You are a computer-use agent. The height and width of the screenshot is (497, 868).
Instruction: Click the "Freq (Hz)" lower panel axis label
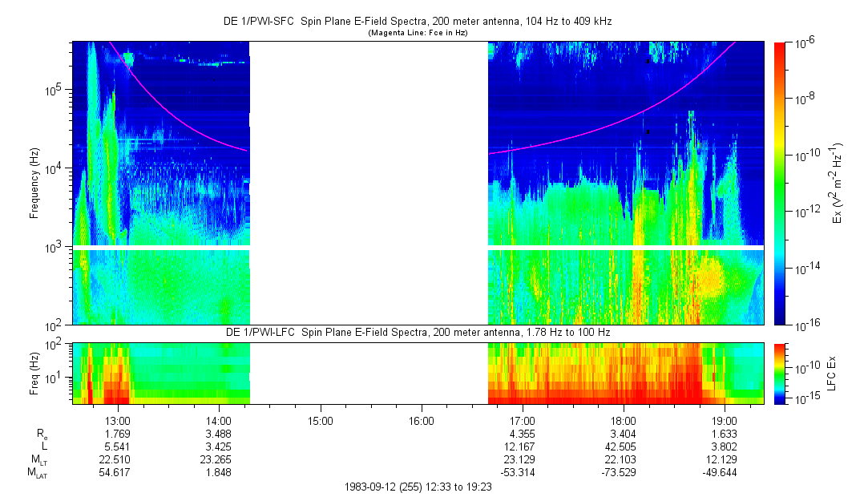pos(34,373)
